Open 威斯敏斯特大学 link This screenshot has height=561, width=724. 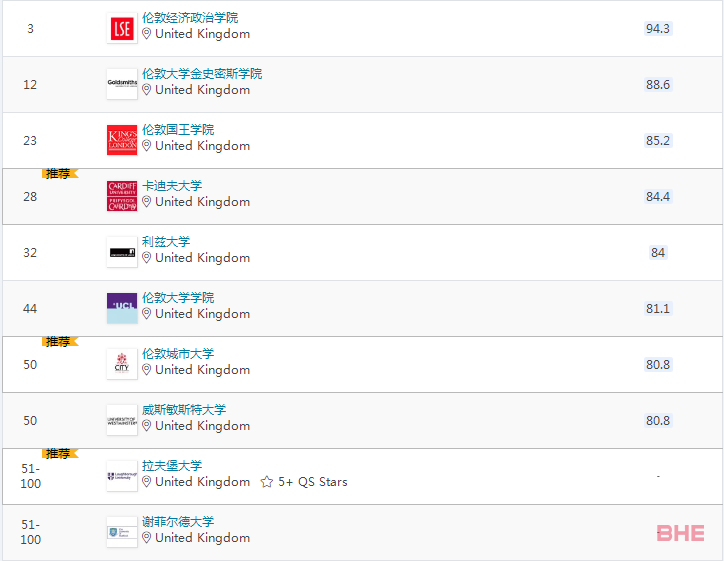[184, 410]
